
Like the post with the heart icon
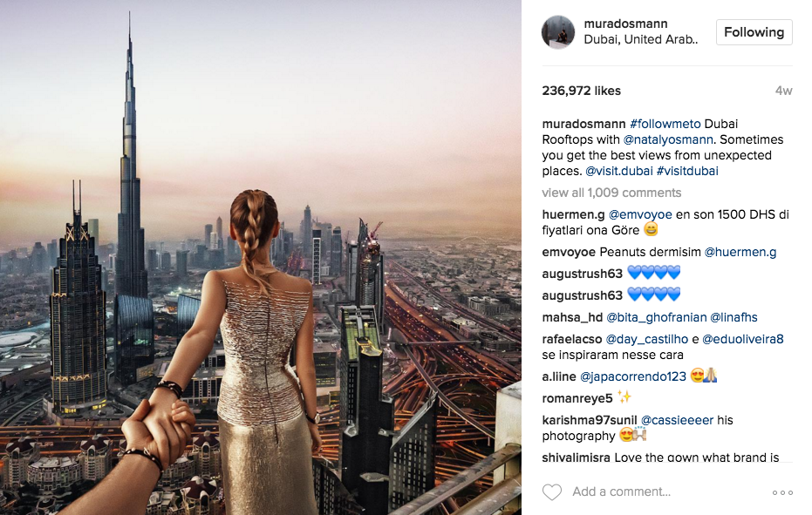coord(551,491)
